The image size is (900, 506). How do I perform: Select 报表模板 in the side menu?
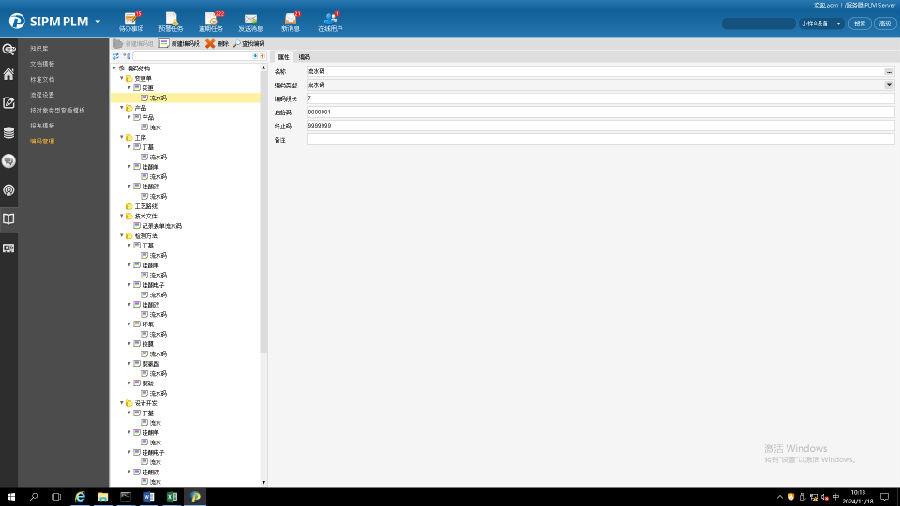pyautogui.click(x=42, y=126)
